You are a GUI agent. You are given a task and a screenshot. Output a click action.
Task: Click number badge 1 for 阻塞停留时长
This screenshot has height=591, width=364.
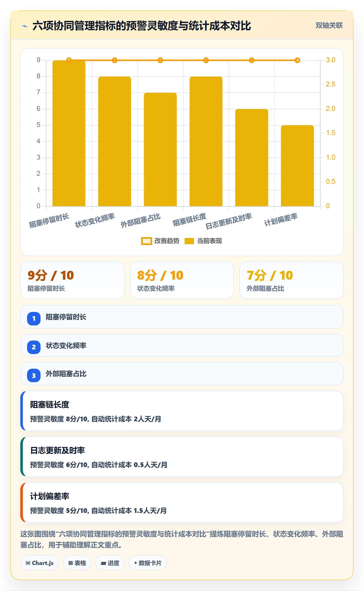[x=34, y=318]
